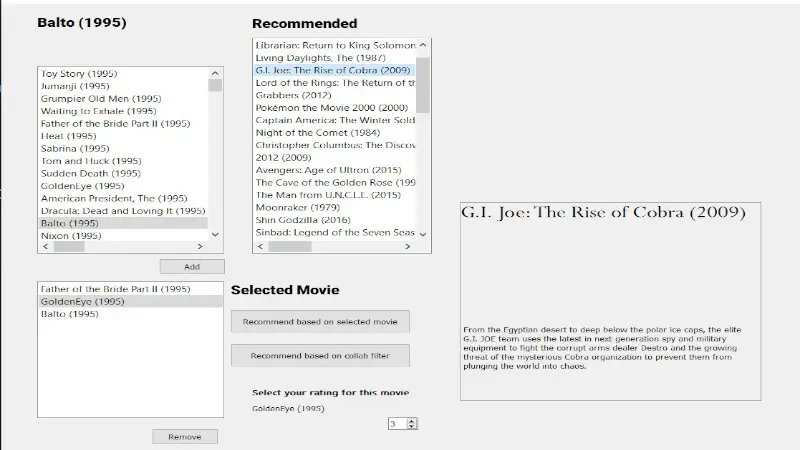Select GoldenEye (1995) in top movie list
Viewport: 800px width, 450px height.
click(123, 186)
